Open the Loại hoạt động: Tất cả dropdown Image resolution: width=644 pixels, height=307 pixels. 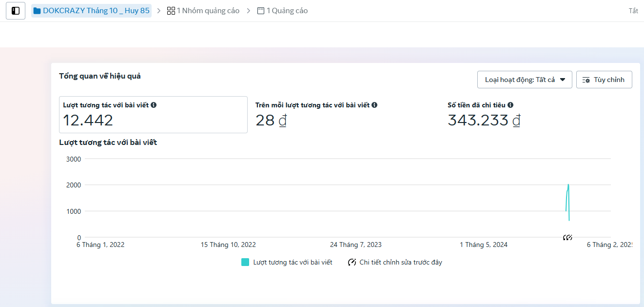point(525,80)
